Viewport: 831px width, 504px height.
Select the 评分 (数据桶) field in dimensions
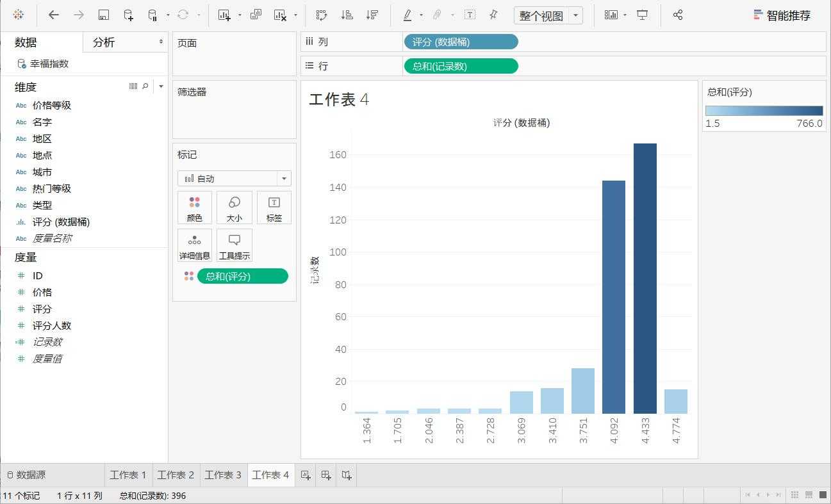click(62, 222)
